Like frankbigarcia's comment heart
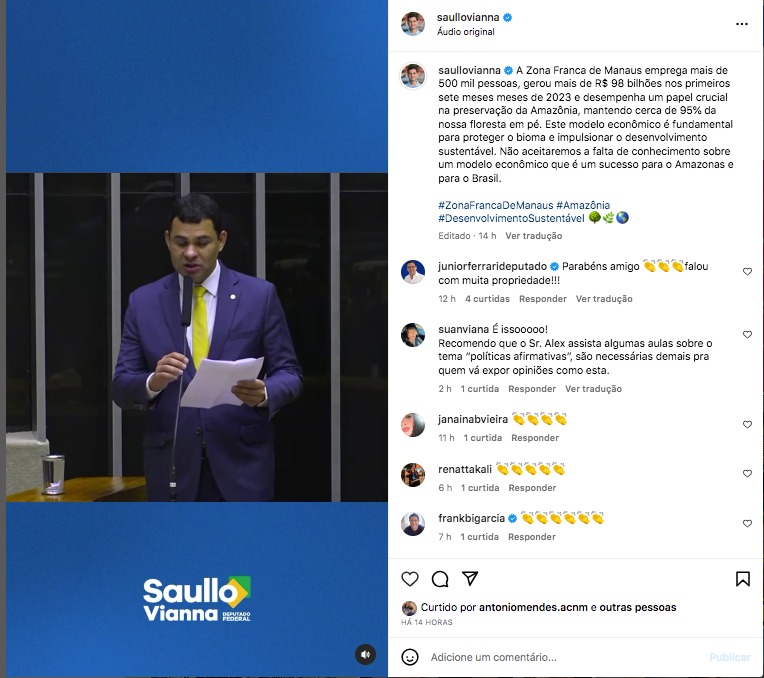This screenshot has width=764, height=678. 747,523
